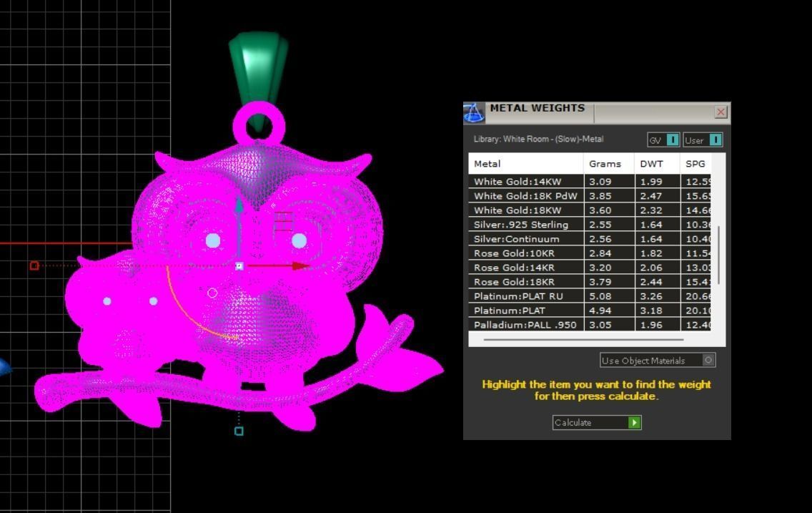The height and width of the screenshot is (513, 812).
Task: Click the metal table horizontal scrollbar
Action: point(583,339)
